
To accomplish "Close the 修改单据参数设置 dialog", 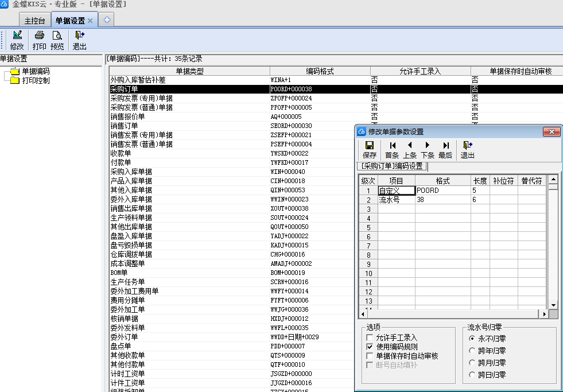I will pyautogui.click(x=552, y=132).
